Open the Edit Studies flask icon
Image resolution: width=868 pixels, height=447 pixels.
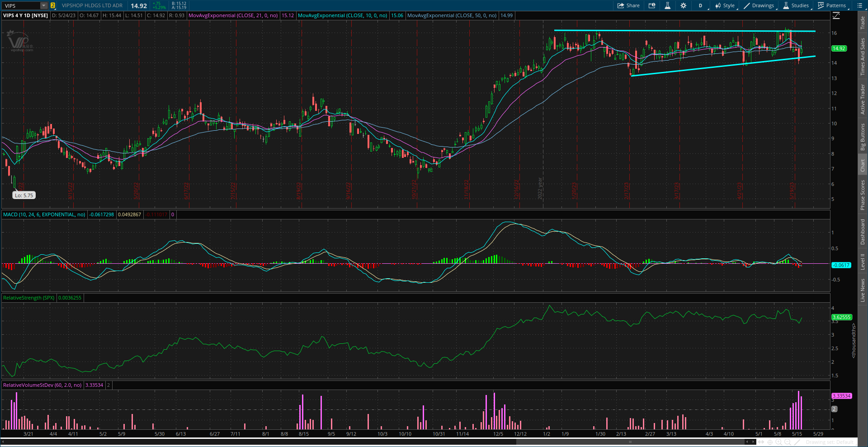pyautogui.click(x=667, y=5)
